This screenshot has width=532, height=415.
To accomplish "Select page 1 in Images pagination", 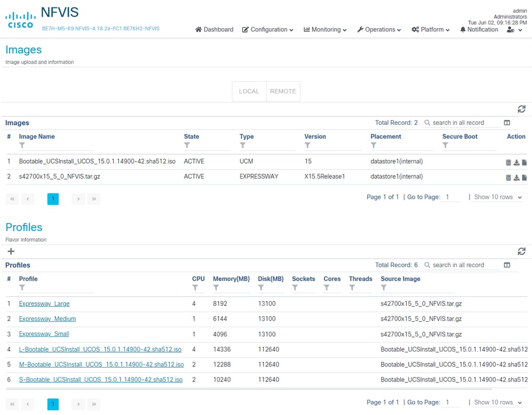I will [x=53, y=199].
